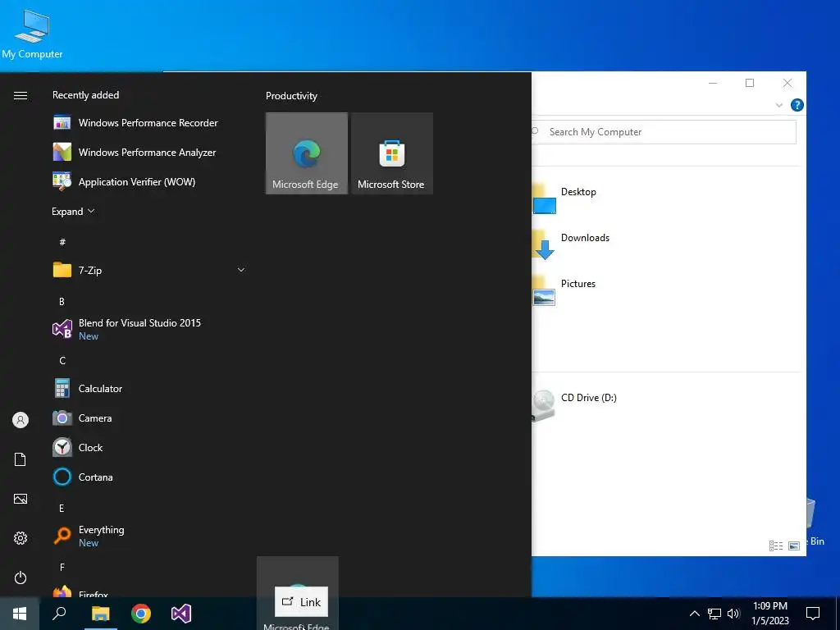The width and height of the screenshot is (840, 630).
Task: Open the 7-Zip folder entry
Action: click(148, 270)
